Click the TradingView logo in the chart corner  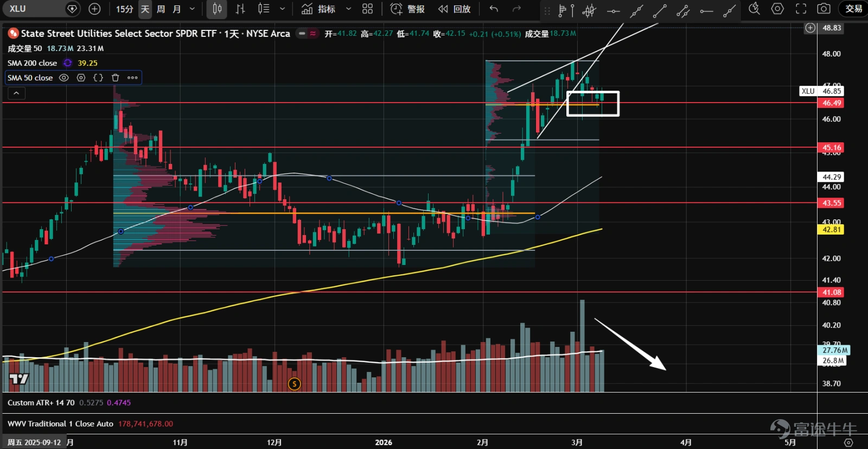tap(19, 378)
